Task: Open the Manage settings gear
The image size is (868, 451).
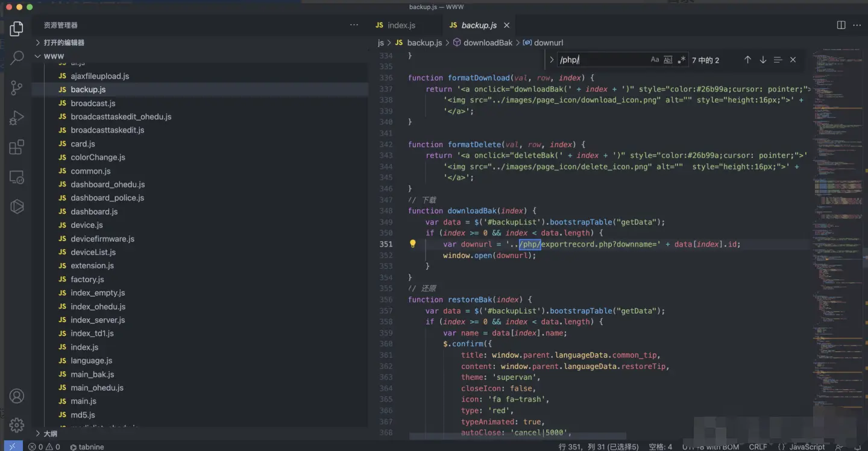Action: coord(17,425)
